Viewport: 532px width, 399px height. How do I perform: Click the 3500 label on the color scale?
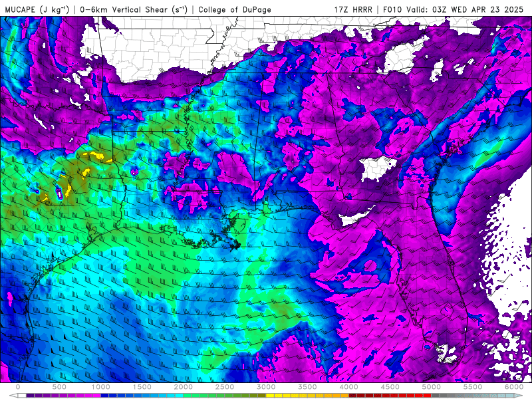pyautogui.click(x=307, y=387)
